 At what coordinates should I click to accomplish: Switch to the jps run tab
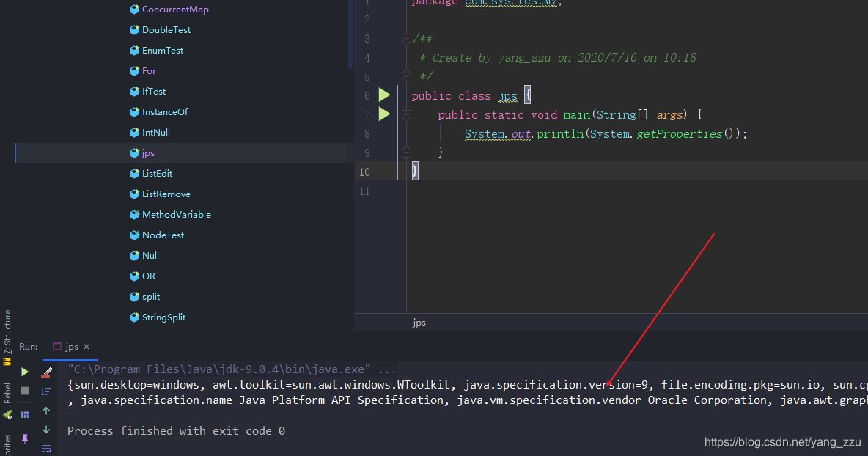click(71, 346)
